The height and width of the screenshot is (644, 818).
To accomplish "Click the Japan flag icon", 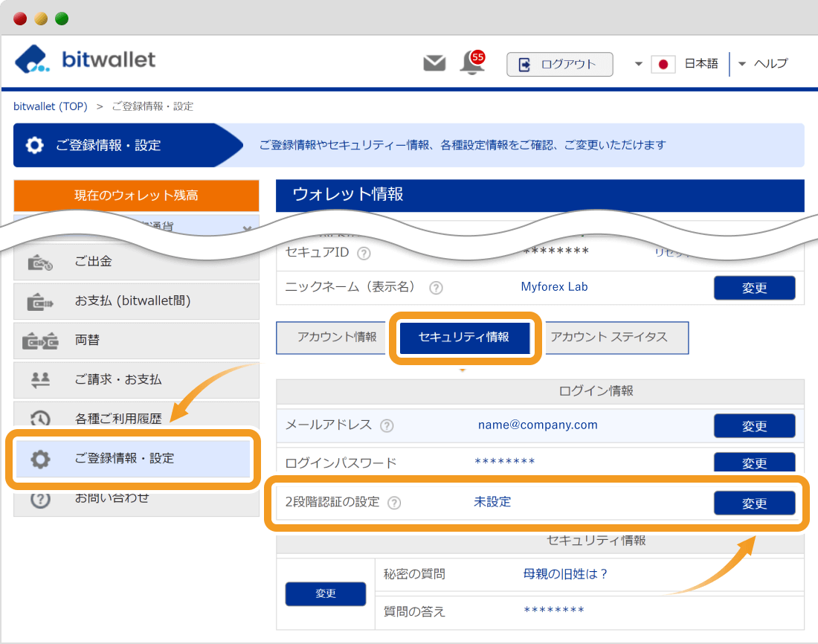I will [663, 64].
